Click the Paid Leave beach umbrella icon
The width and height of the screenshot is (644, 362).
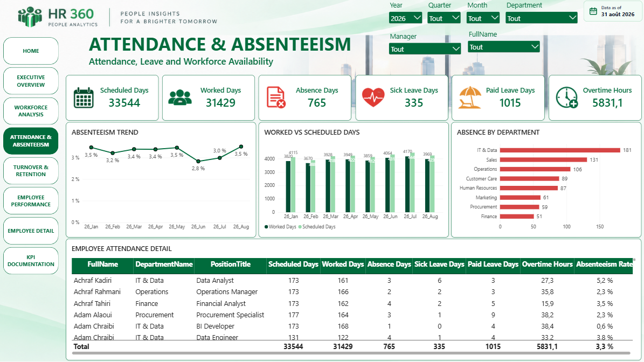tap(469, 98)
